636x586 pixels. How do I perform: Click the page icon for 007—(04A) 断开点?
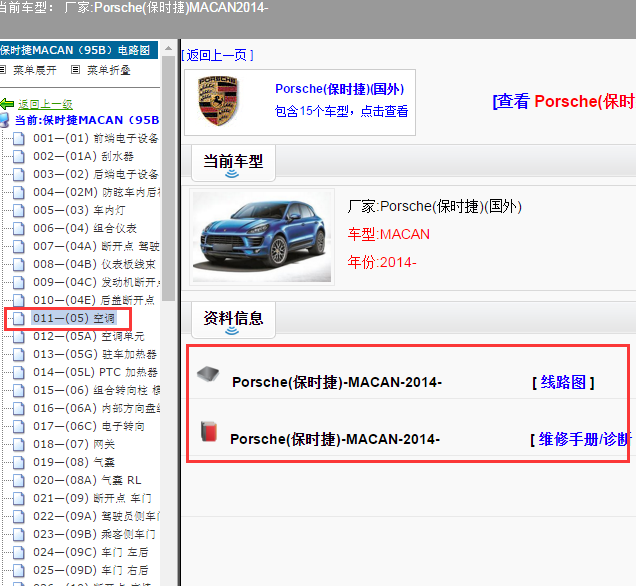point(19,247)
